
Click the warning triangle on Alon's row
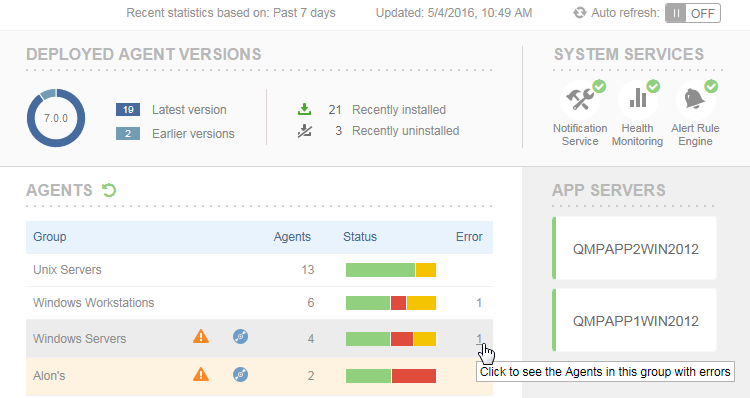pyautogui.click(x=201, y=374)
